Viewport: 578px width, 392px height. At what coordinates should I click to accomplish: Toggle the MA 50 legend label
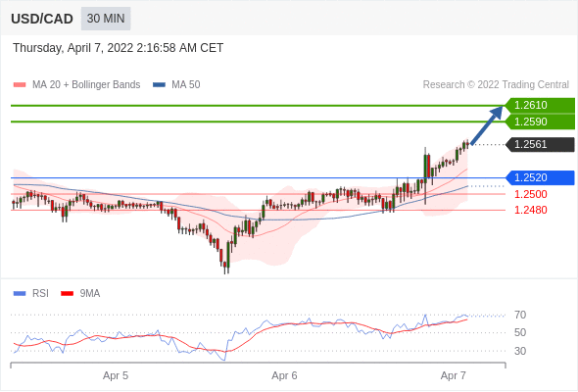[186, 85]
